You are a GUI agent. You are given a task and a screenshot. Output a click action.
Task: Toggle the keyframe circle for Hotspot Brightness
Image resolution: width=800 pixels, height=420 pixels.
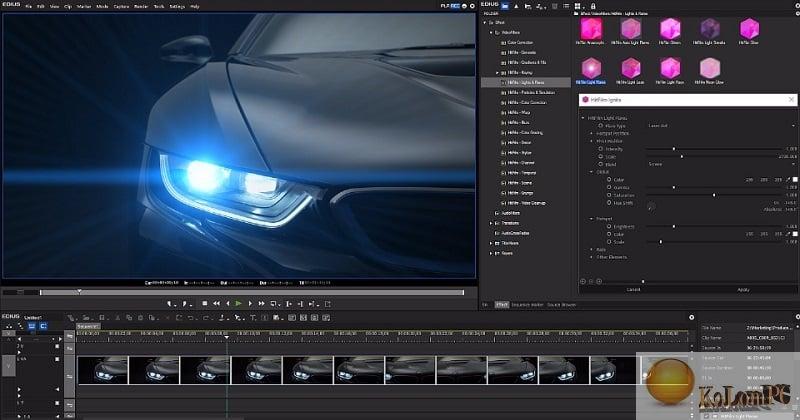click(x=609, y=226)
